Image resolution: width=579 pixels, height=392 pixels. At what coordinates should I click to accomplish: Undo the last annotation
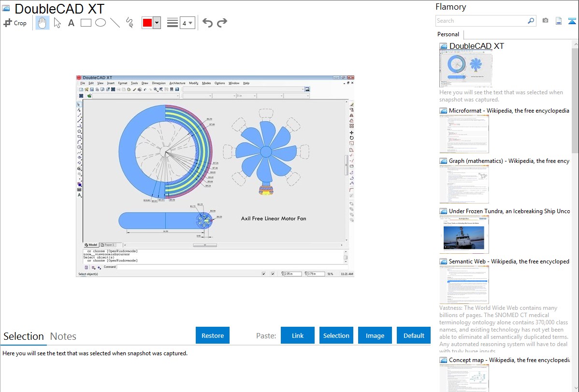207,23
